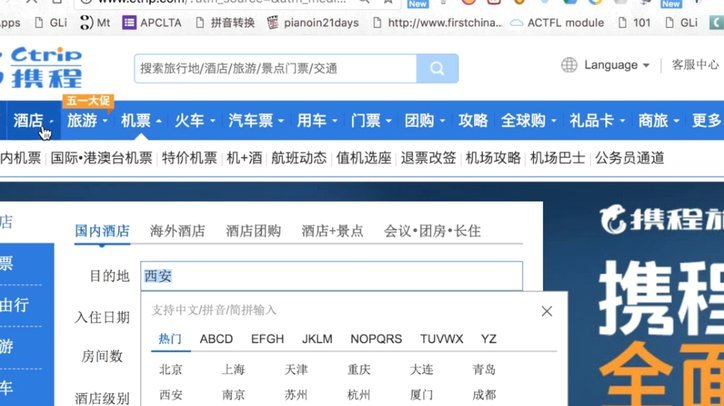The width and height of the screenshot is (724, 406).
Task: Click the blue search magnifier button
Action: [437, 68]
